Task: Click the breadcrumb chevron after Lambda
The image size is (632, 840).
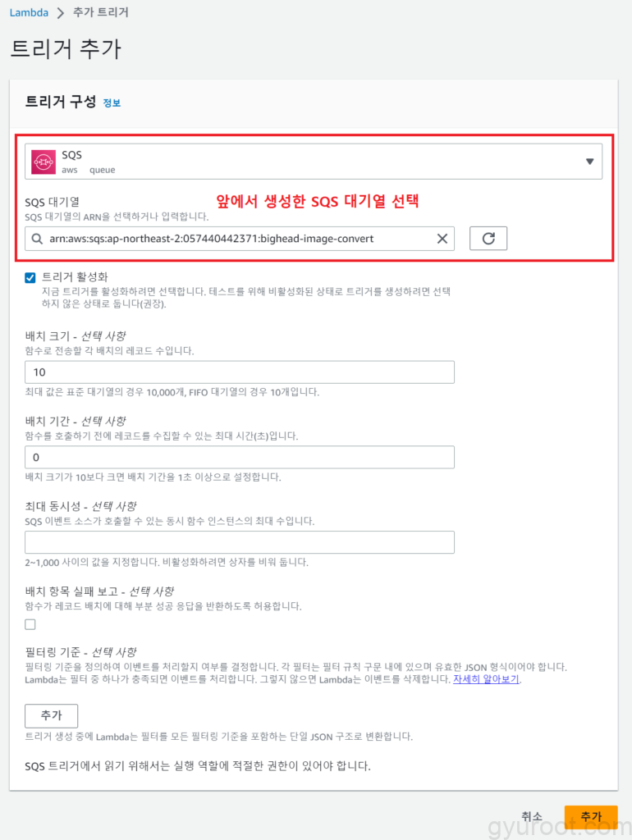Action: (61, 12)
